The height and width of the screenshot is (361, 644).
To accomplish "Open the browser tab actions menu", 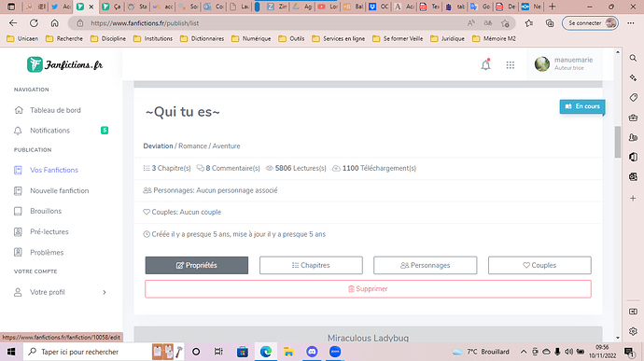I will pos(11,7).
